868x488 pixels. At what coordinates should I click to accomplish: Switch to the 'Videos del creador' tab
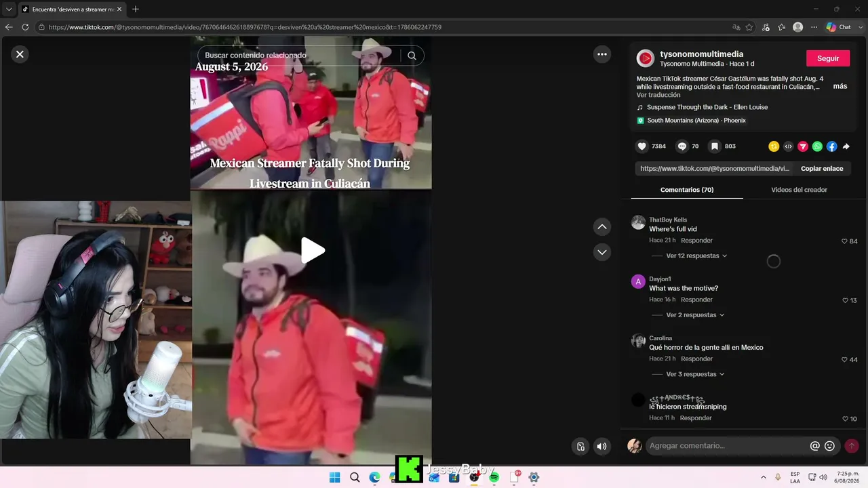[x=799, y=190]
